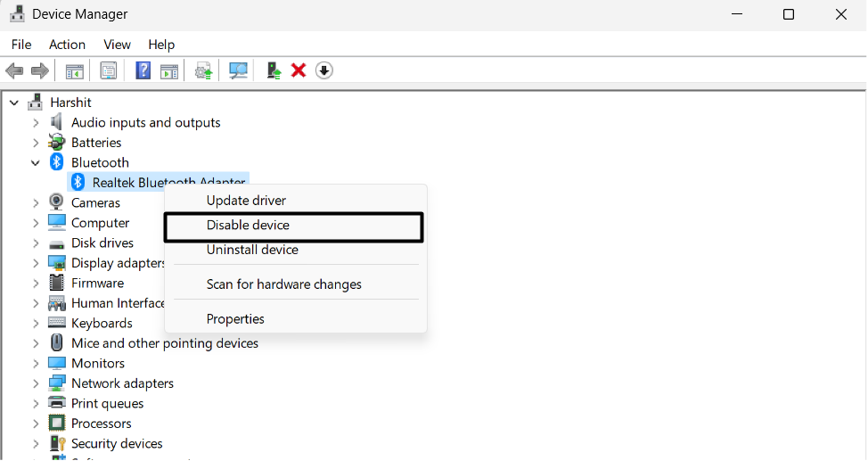Choose Uninstall device in context menu
The height and width of the screenshot is (469, 868).
(x=252, y=250)
